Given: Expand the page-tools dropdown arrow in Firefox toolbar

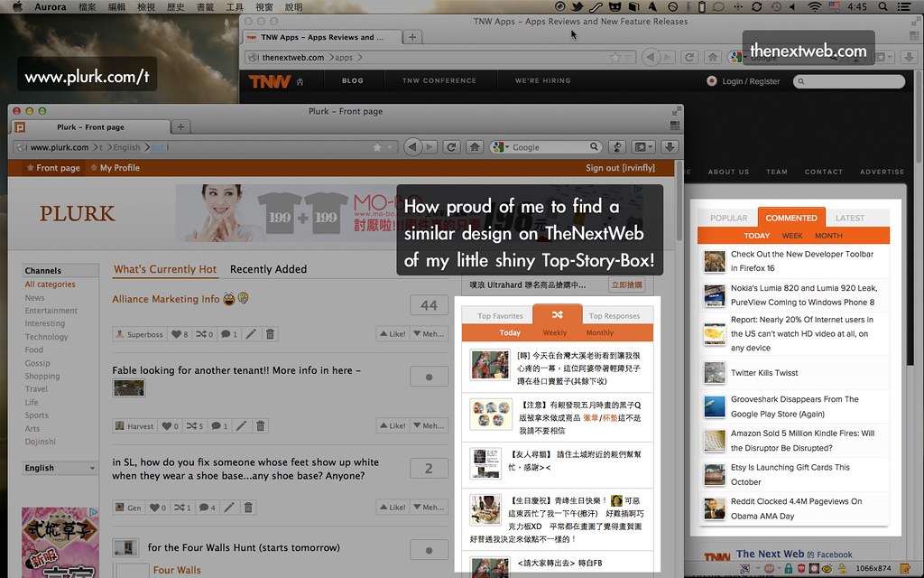Looking at the screenshot, I should [649, 146].
